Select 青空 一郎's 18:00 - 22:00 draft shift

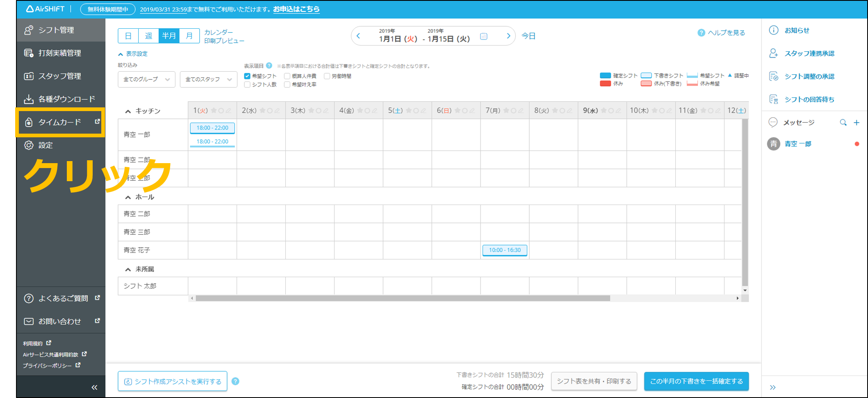(212, 128)
